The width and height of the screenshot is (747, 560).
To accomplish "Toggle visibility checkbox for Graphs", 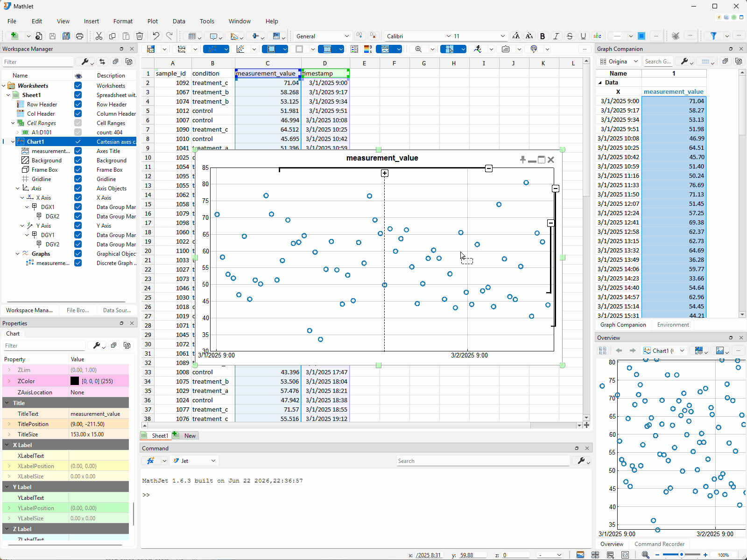I will click(78, 253).
